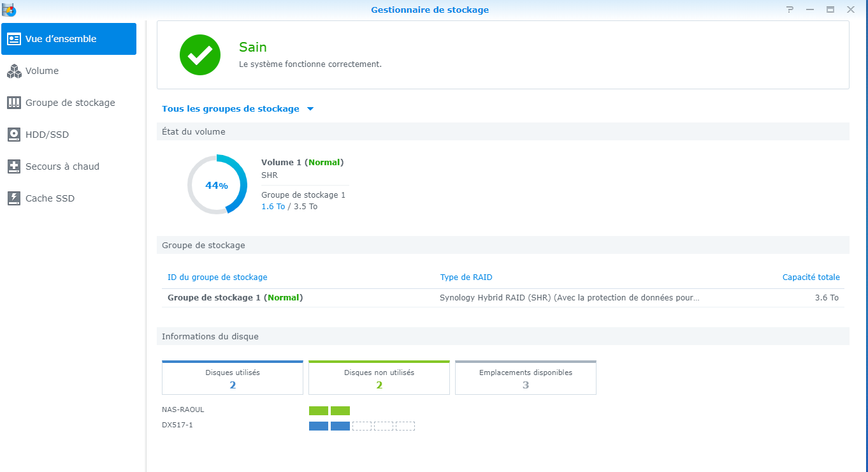Click the HDD/SSD disk icon
Screen dimensions: 868x472
point(14,135)
